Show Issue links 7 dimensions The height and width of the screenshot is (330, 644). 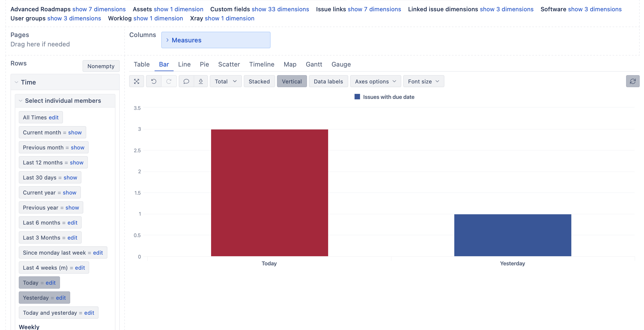374,9
